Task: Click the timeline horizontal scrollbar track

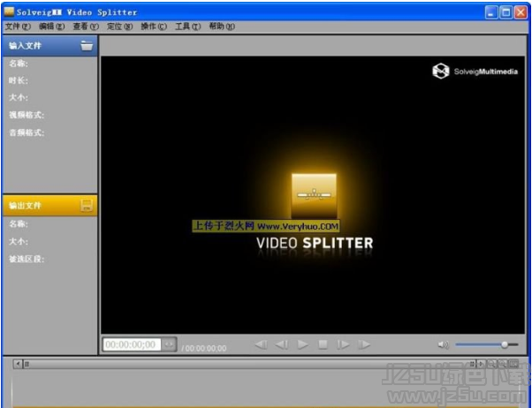Action: [x=249, y=364]
